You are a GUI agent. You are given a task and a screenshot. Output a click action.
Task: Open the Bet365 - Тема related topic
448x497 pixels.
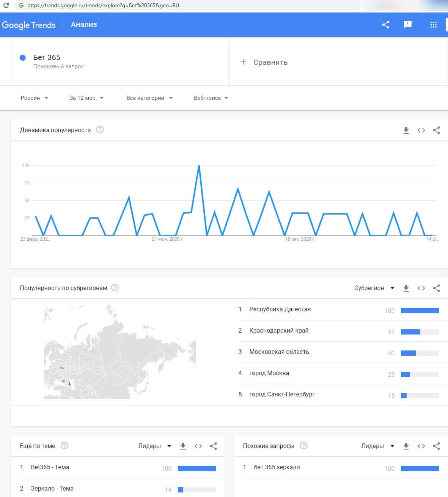tap(50, 467)
